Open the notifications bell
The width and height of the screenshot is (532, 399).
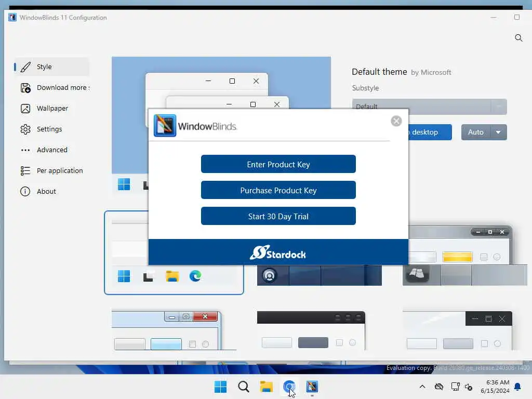pos(518,387)
